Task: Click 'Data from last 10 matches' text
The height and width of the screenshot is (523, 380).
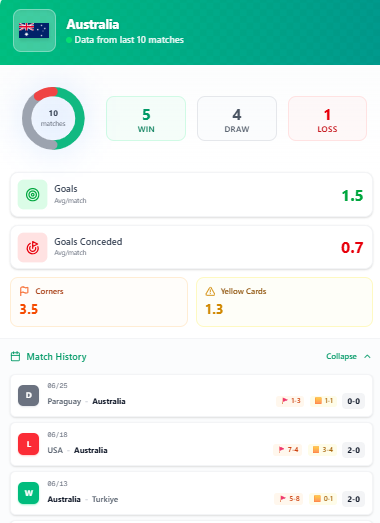Action: [129, 40]
